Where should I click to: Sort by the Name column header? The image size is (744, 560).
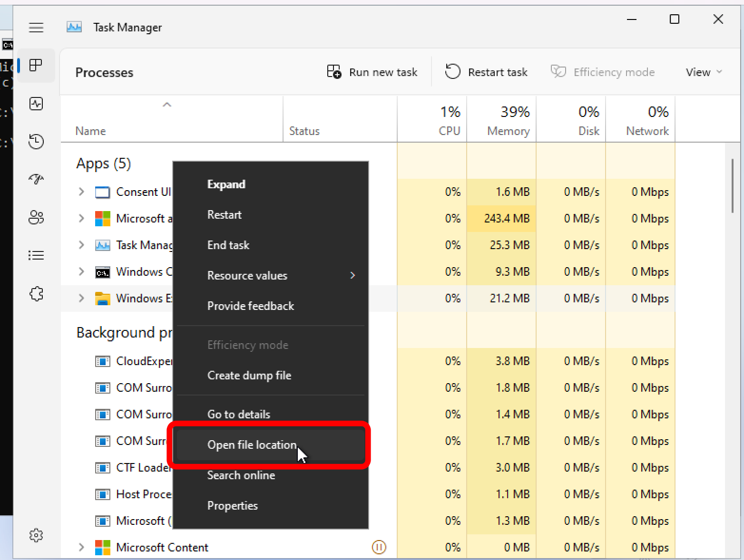coord(172,119)
